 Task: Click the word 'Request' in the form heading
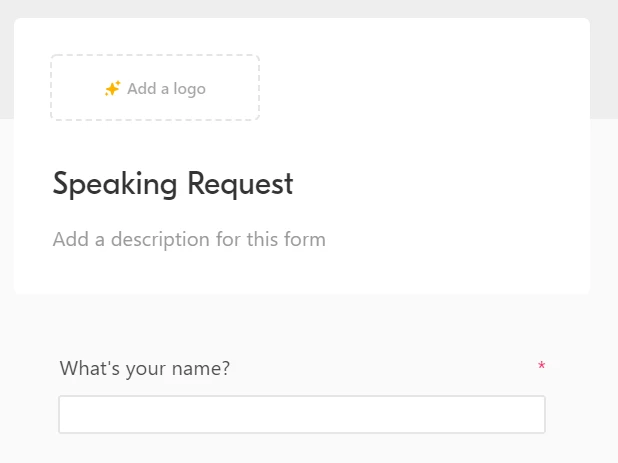click(x=240, y=184)
